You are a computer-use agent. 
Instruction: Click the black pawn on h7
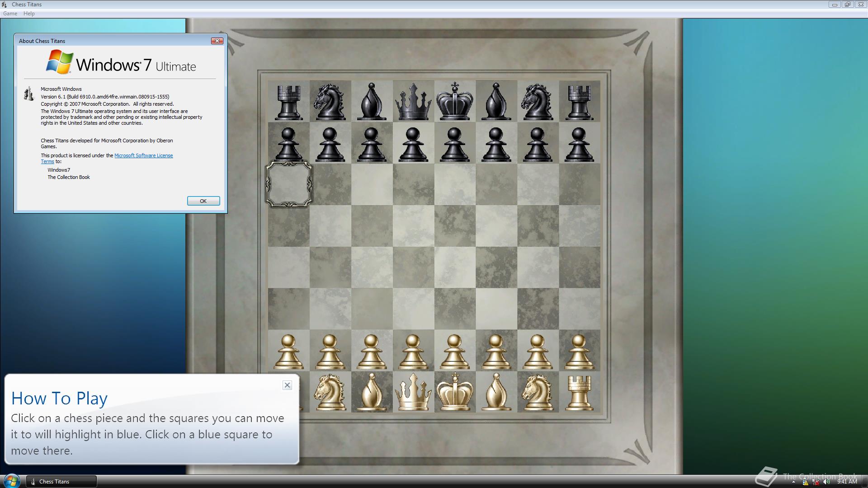click(x=579, y=145)
